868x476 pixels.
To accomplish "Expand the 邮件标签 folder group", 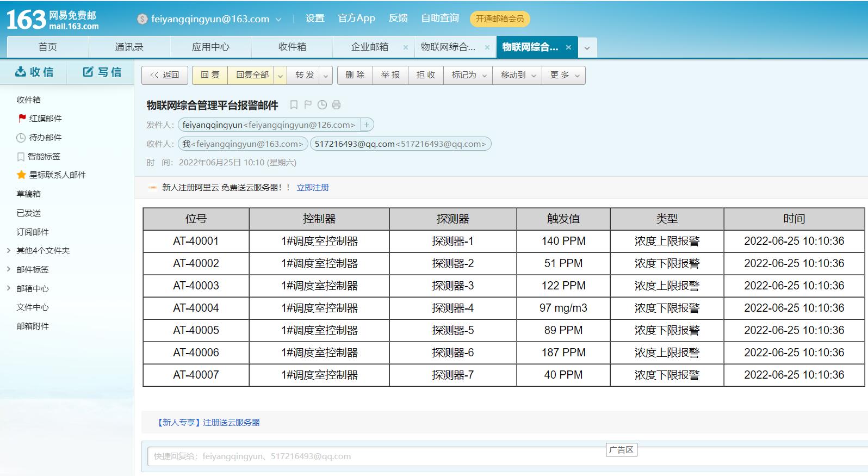I will coord(9,269).
